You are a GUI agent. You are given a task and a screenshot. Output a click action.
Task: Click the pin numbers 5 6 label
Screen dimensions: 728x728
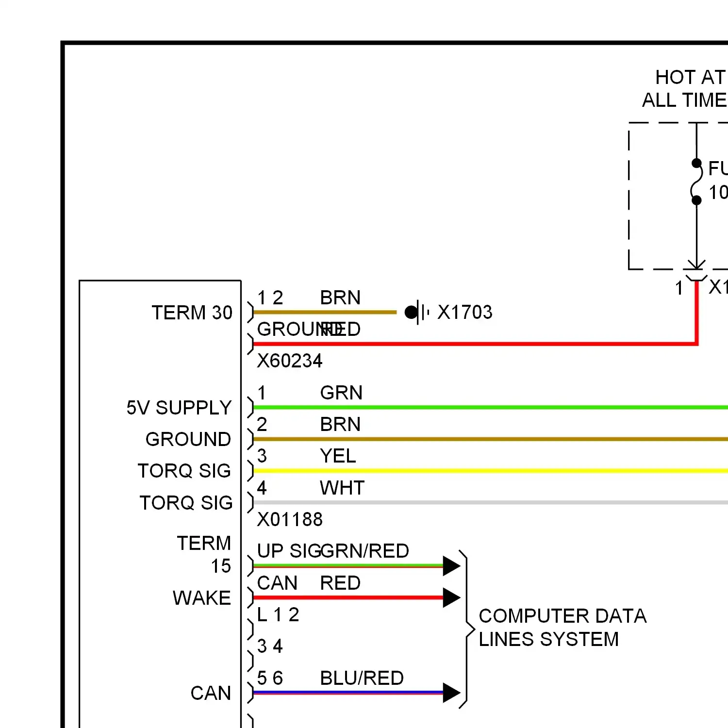click(x=270, y=678)
